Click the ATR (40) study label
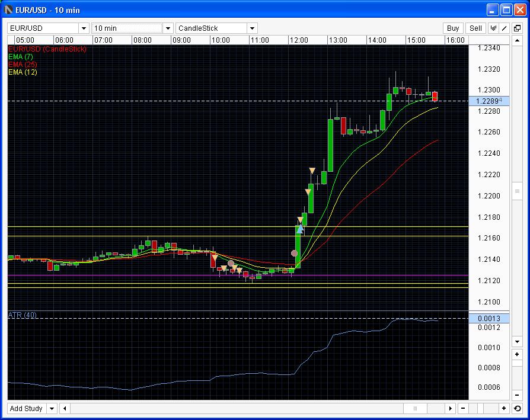530x420 pixels. [x=23, y=315]
